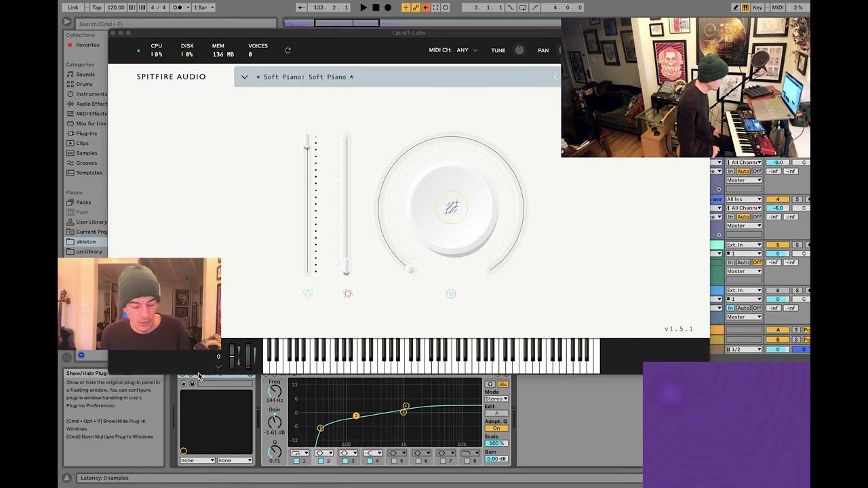The height and width of the screenshot is (488, 868).
Task: Click the TUNE knob in LABS
Action: click(519, 50)
